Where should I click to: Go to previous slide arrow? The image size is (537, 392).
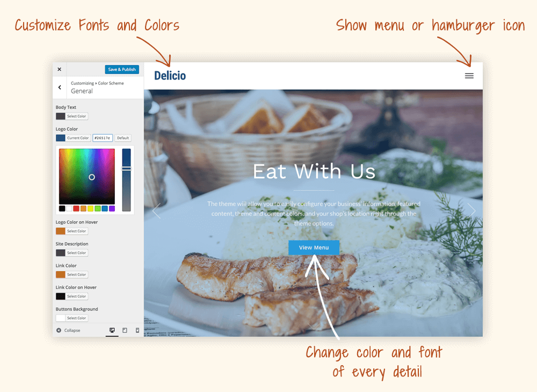tap(156, 210)
